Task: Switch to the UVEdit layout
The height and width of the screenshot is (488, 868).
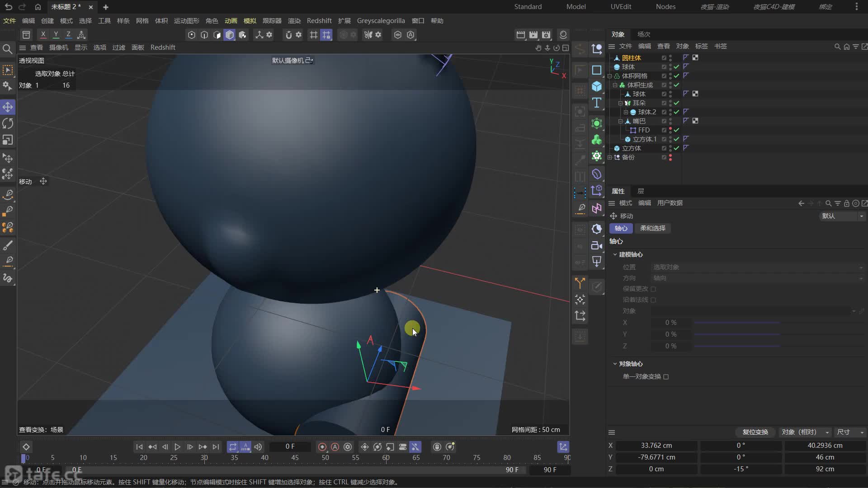Action: 621,7
